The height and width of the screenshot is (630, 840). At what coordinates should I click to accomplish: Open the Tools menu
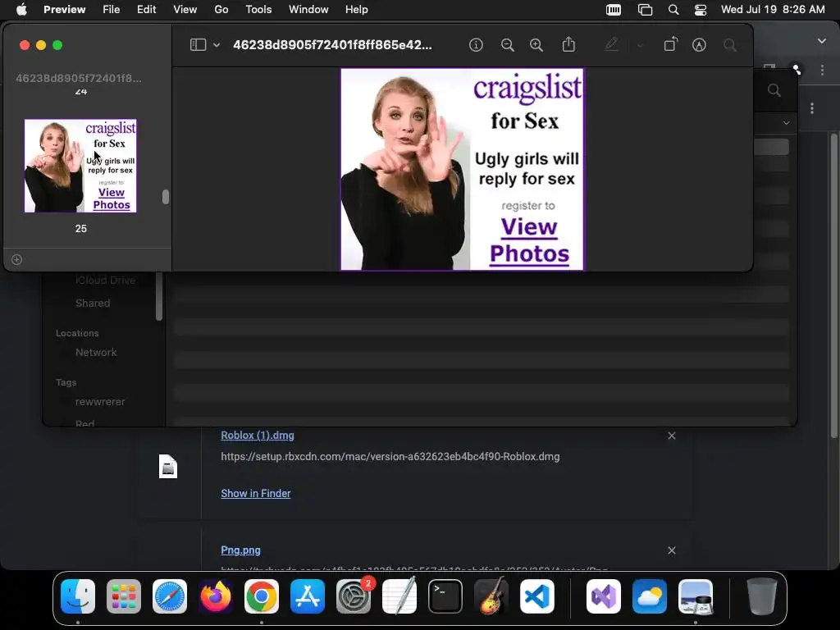coord(258,9)
